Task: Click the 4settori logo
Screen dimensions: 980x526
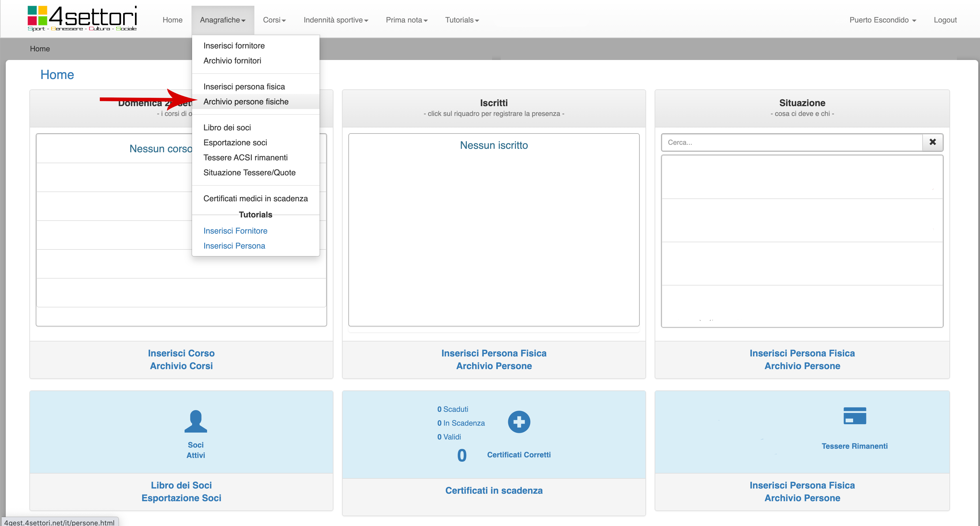Action: (x=82, y=18)
